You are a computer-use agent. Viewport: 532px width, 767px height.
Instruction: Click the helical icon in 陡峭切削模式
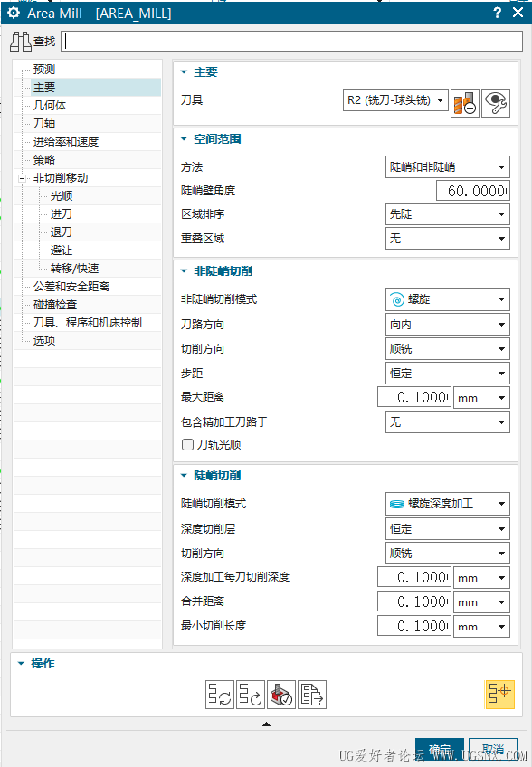(x=397, y=504)
